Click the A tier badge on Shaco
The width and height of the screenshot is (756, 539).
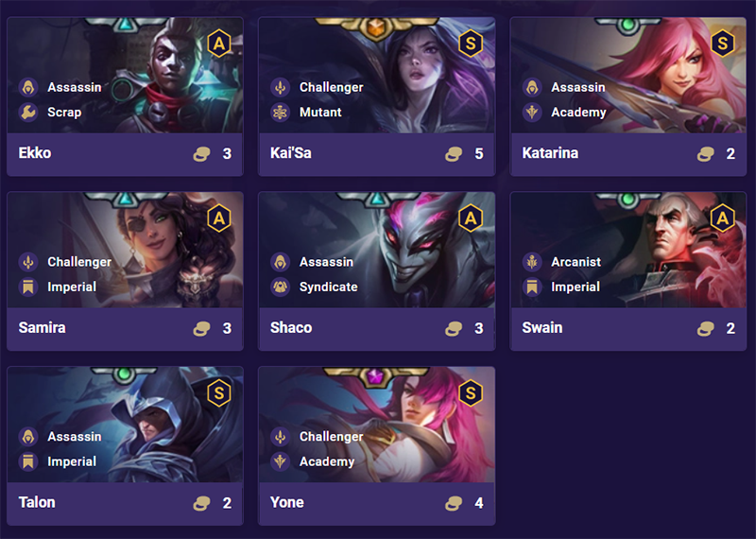471,218
